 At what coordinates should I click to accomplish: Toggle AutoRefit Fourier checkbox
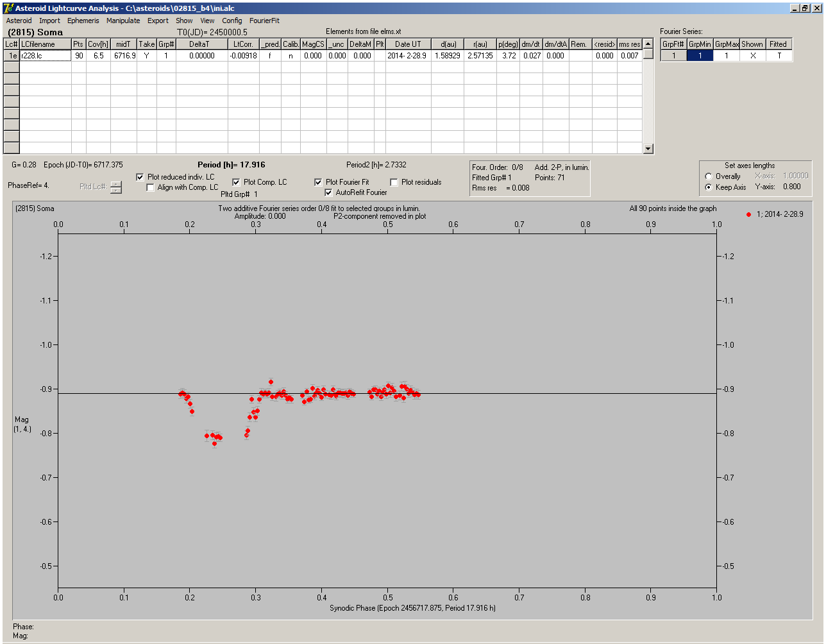pyautogui.click(x=328, y=192)
